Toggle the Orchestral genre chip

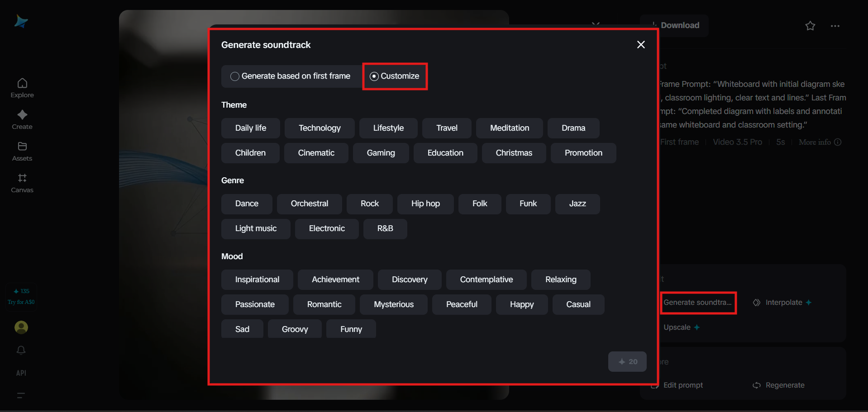coord(309,204)
